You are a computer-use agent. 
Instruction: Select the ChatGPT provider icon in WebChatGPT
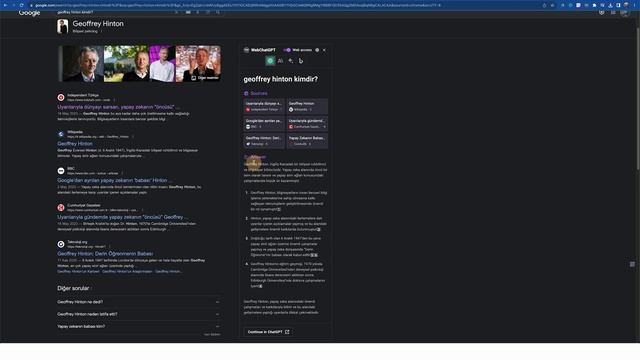coord(270,61)
